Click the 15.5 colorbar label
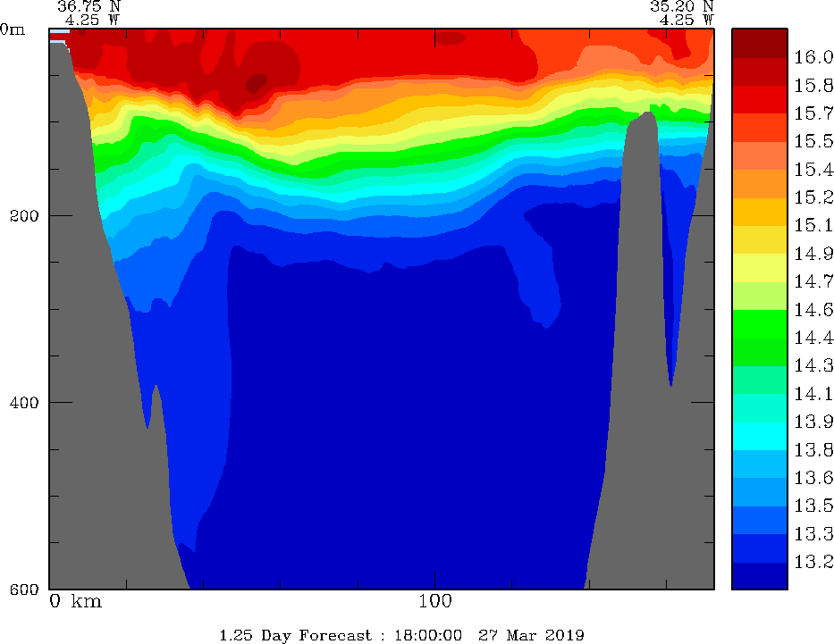 (813, 141)
